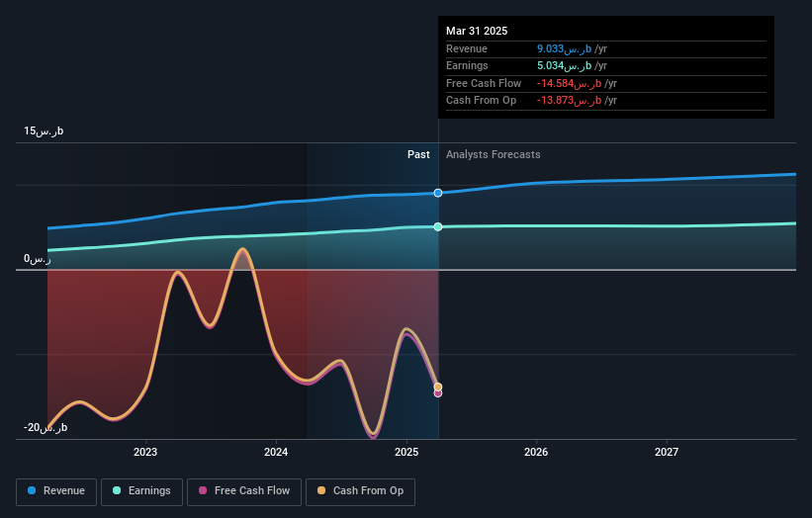Toggle the Free Cash Flow legend series
Viewport: 812px width, 518px height.
coord(244,491)
